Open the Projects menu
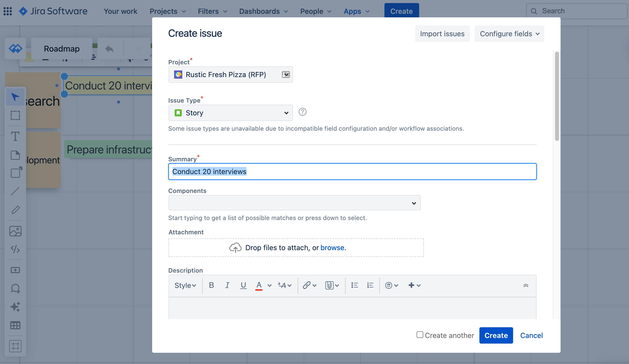This screenshot has height=364, width=629. pyautogui.click(x=168, y=11)
